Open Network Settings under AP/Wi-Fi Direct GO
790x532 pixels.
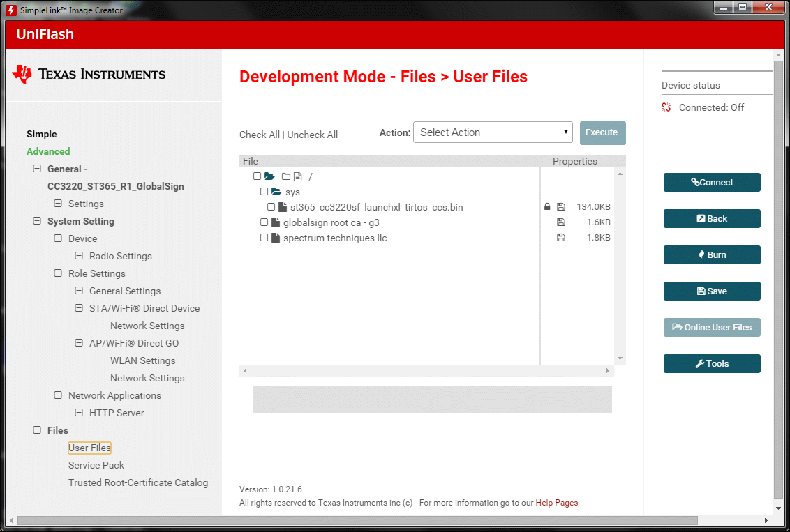pyautogui.click(x=148, y=378)
